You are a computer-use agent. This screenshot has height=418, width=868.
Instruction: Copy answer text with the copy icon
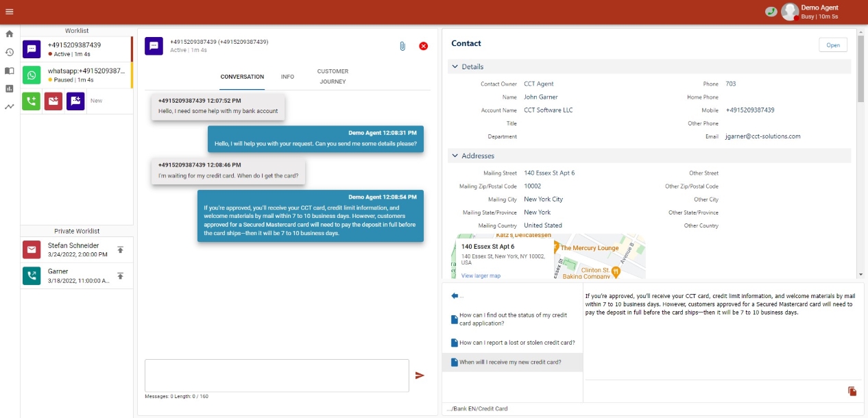852,391
